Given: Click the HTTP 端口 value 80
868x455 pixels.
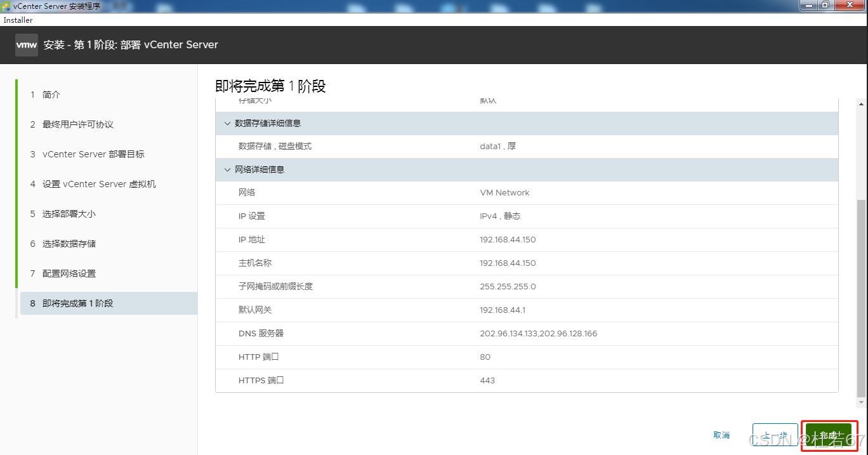Looking at the screenshot, I should click(485, 357).
